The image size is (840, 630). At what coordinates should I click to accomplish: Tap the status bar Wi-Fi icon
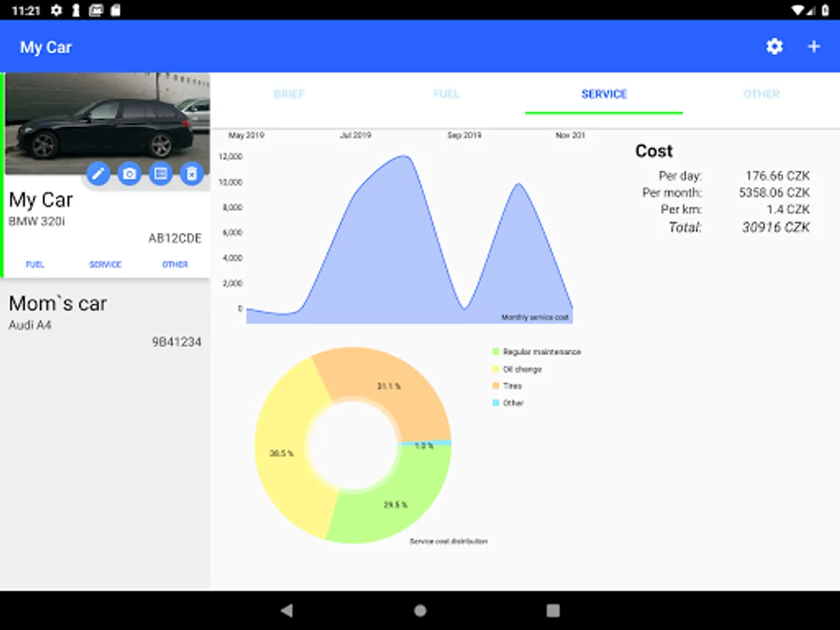click(798, 10)
